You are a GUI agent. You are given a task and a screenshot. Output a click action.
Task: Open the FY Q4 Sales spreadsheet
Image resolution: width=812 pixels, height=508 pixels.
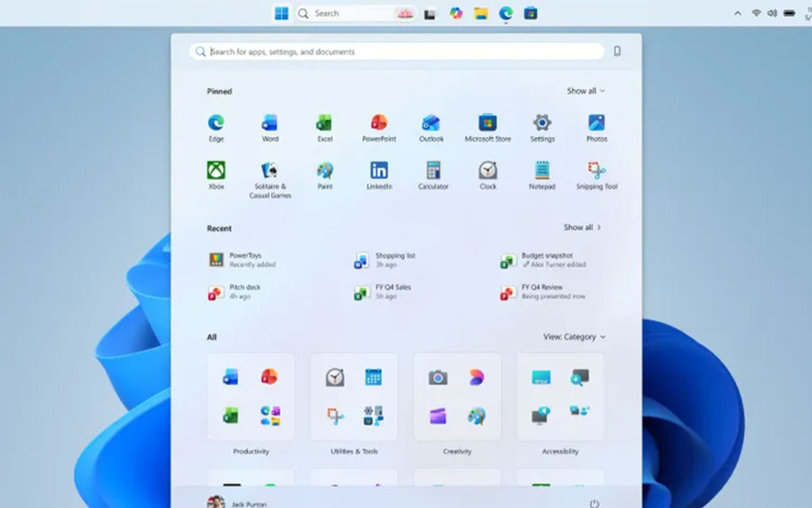coord(383,291)
